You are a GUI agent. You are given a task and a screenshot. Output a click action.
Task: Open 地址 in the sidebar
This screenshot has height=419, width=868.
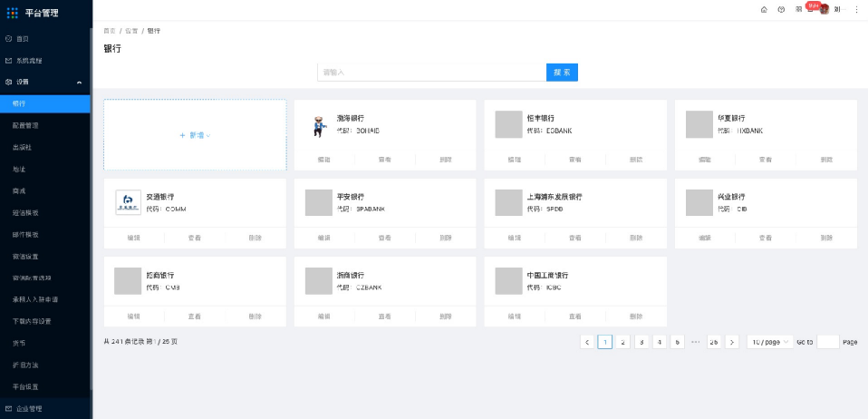point(44,169)
